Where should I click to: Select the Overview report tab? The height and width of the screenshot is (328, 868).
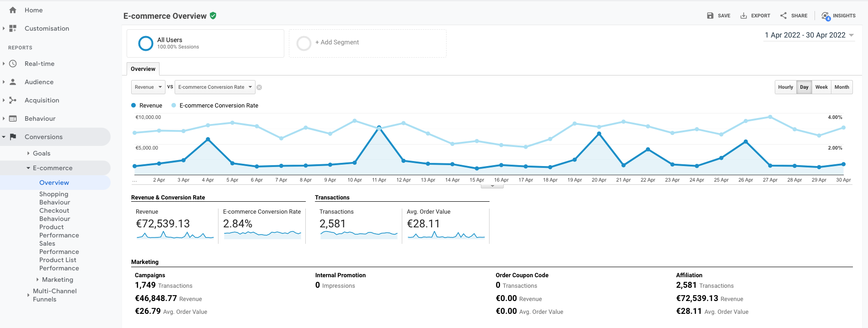143,69
